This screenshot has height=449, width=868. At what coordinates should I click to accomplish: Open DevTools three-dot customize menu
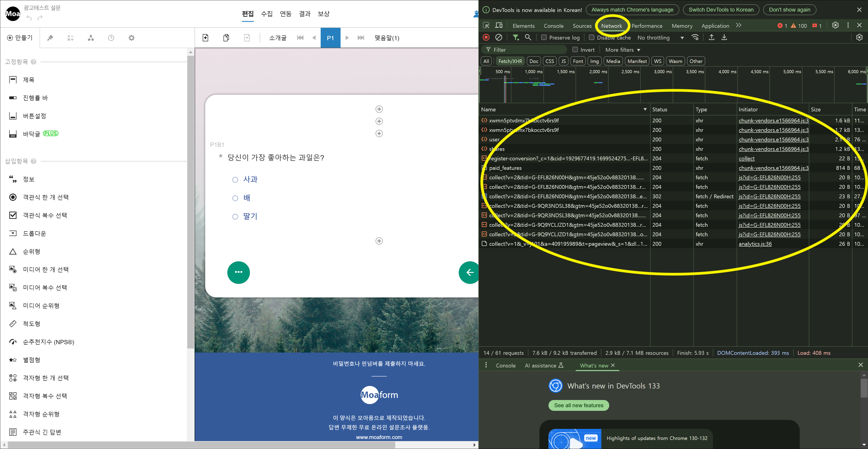coord(848,26)
